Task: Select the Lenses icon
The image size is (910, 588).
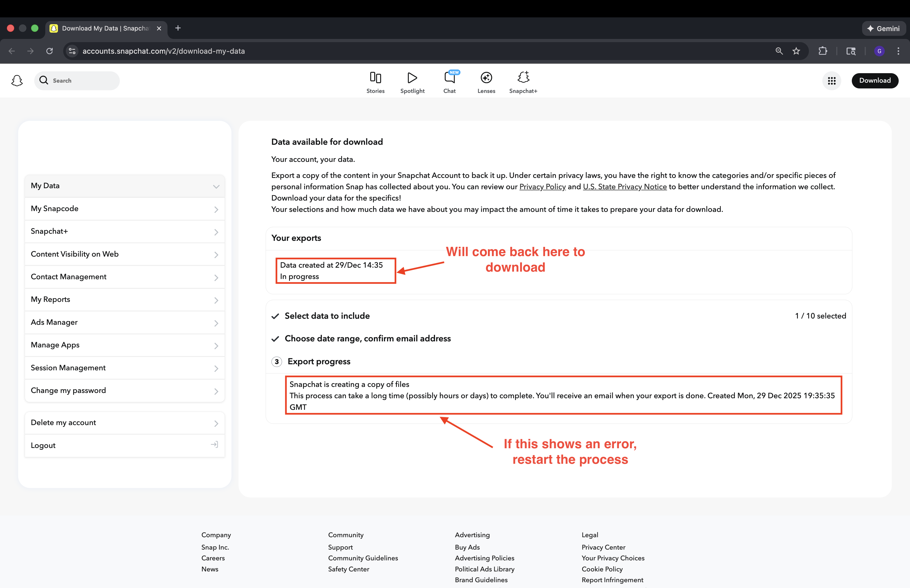Action: (486, 77)
